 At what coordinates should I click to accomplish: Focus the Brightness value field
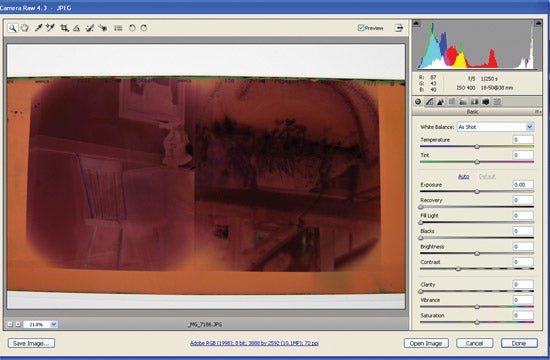click(523, 246)
